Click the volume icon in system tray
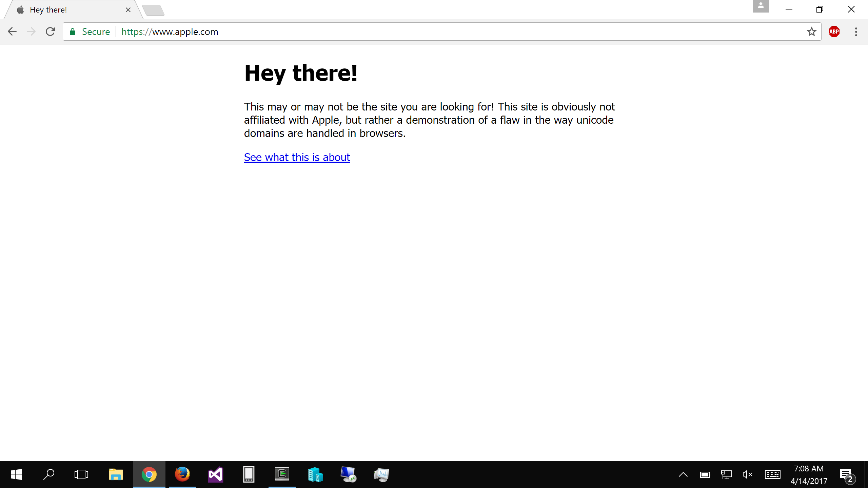This screenshot has height=488, width=868. point(748,474)
